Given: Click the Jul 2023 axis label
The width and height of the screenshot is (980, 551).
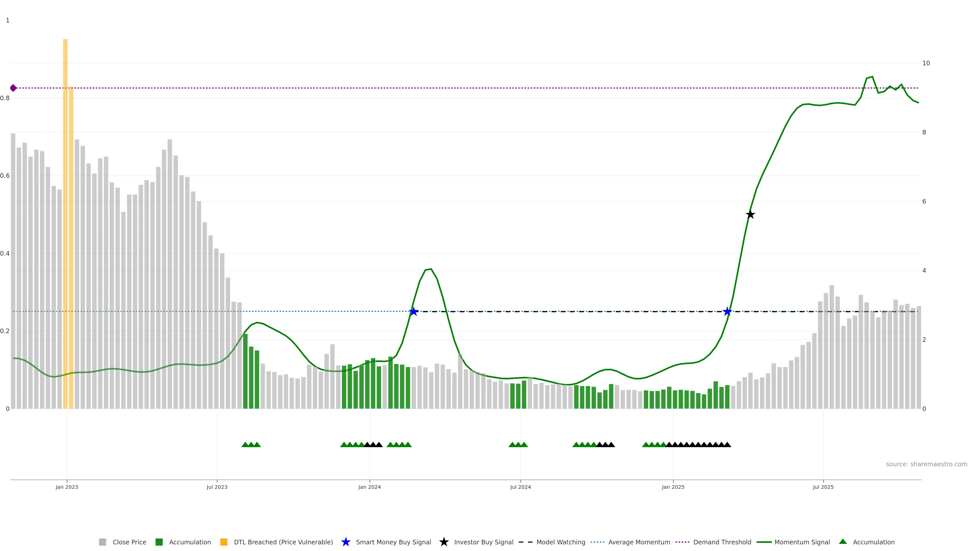Looking at the screenshot, I should click(x=217, y=487).
